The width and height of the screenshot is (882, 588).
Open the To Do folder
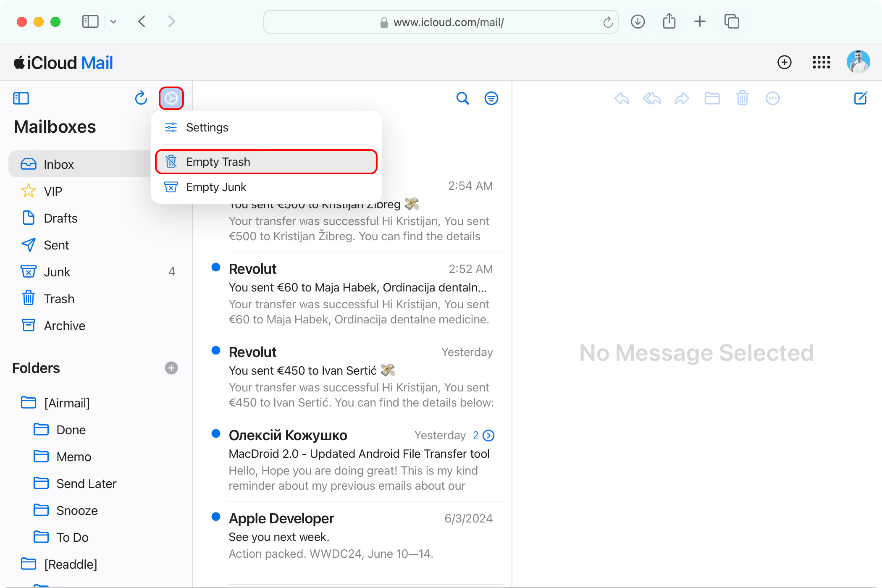coord(97,537)
